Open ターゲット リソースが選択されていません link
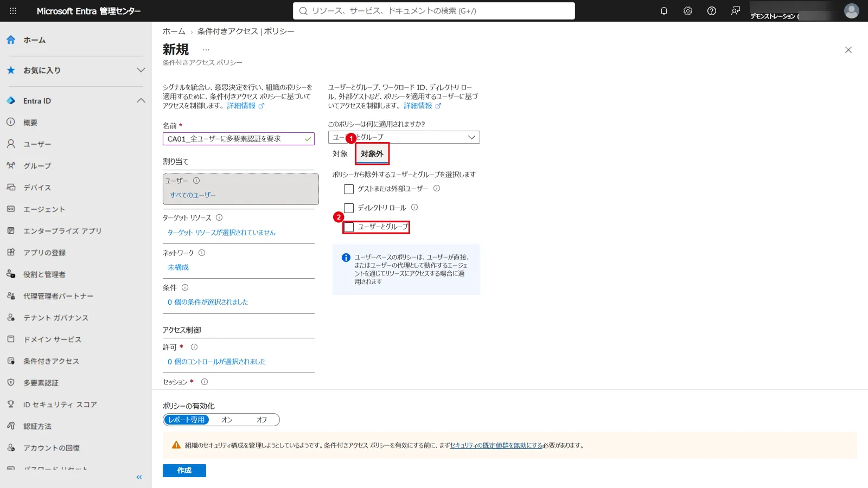The image size is (868, 488). (x=221, y=232)
